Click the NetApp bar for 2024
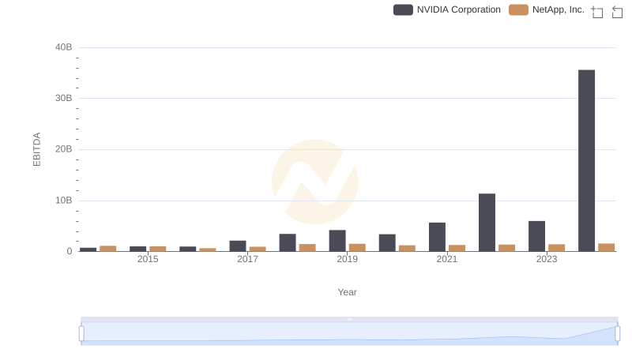The height and width of the screenshot is (364, 632). pos(606,247)
